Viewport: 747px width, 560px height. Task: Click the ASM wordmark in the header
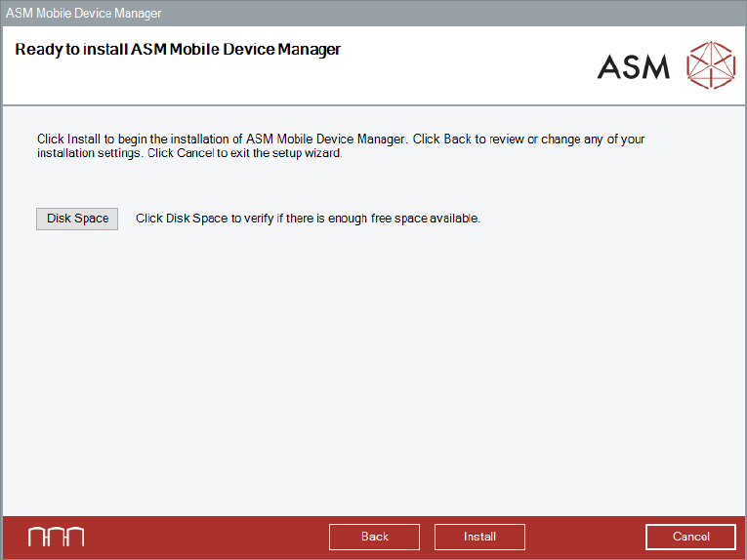click(634, 66)
